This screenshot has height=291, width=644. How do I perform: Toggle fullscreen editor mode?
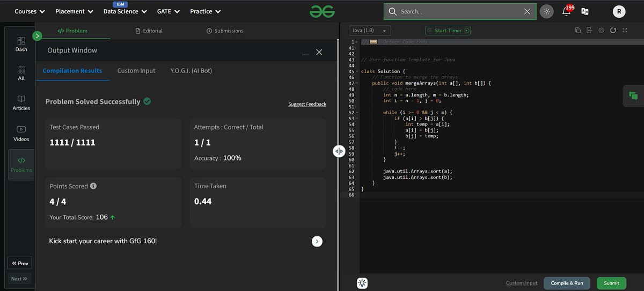(x=625, y=31)
